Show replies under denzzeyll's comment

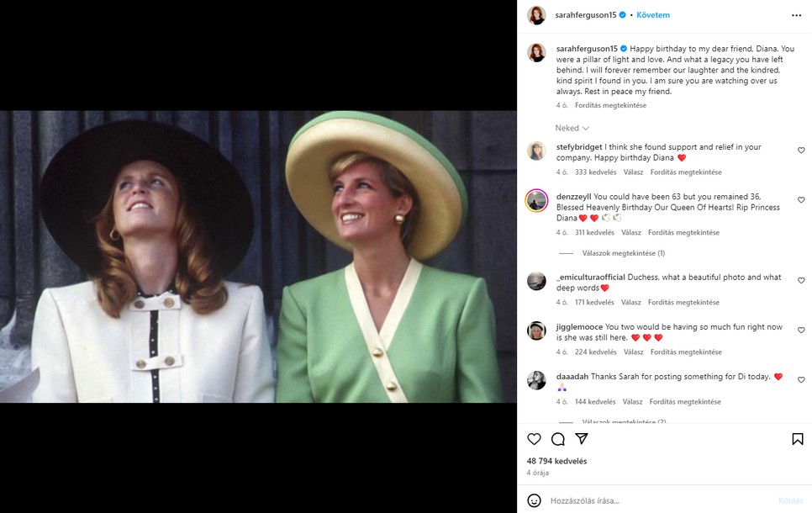(625, 251)
